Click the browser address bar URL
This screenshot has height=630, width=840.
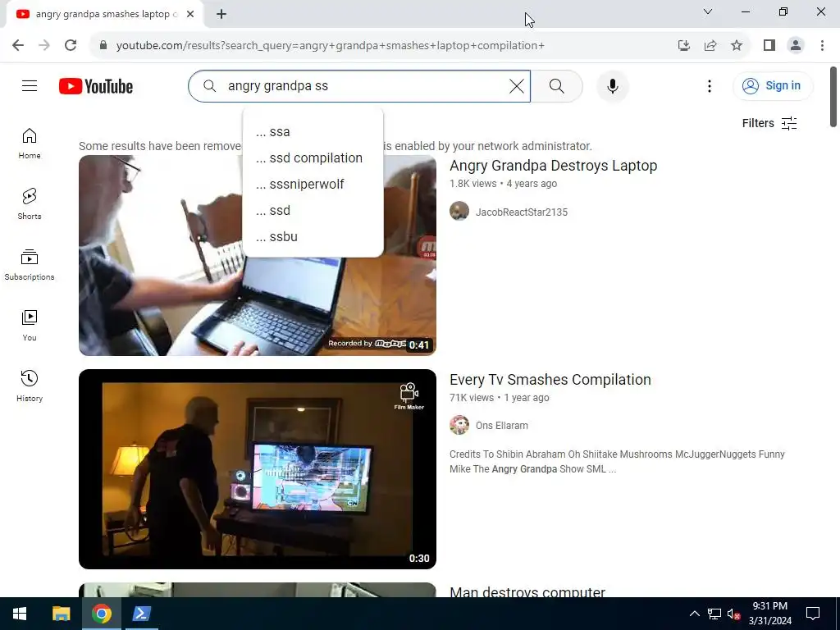[x=330, y=46]
